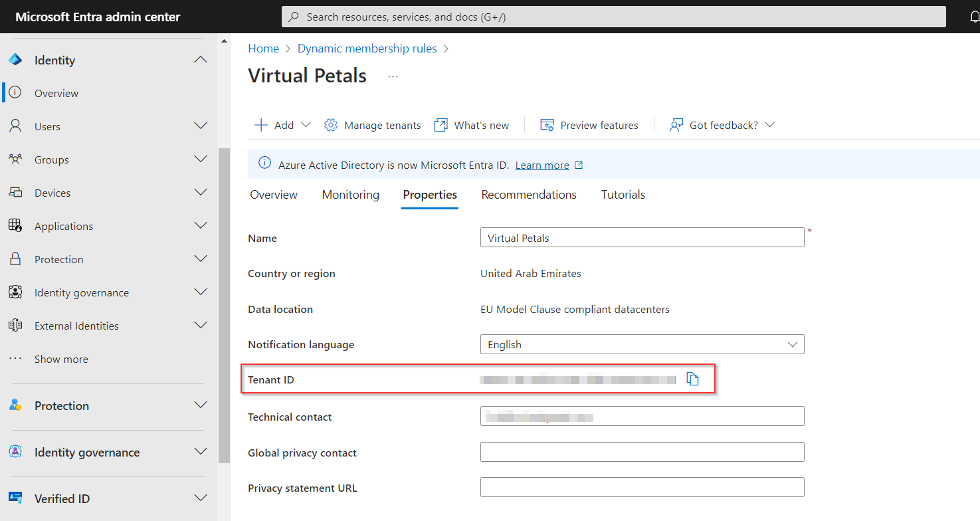Click the info icon in Entra ID banner
Image resolution: width=980 pixels, height=521 pixels.
(264, 163)
